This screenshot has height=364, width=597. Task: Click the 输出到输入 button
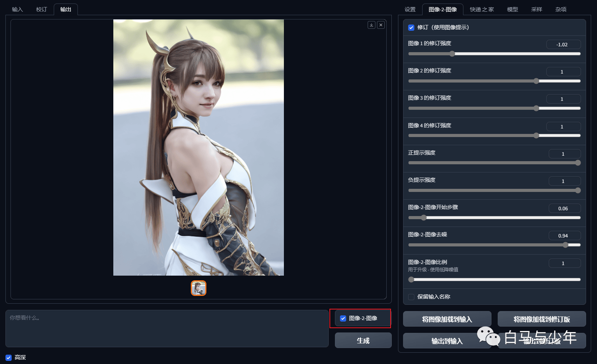coord(447,341)
